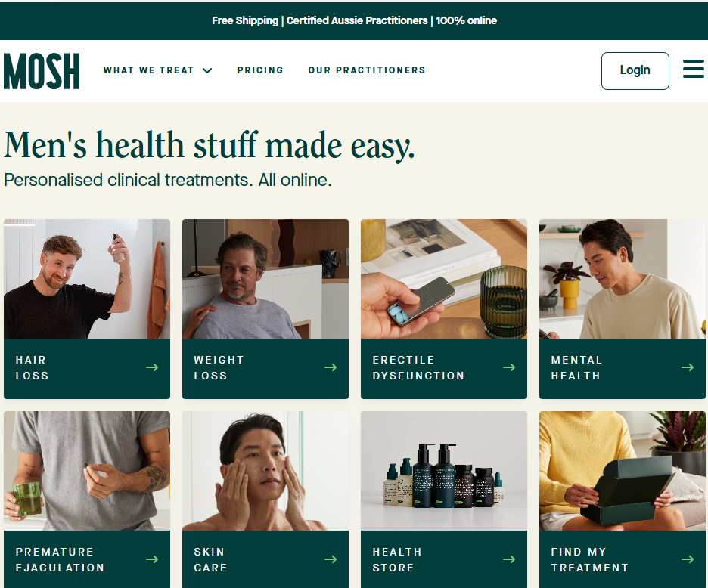The height and width of the screenshot is (588, 708).
Task: Click the arrow on Hair Loss card
Action: coord(152,367)
